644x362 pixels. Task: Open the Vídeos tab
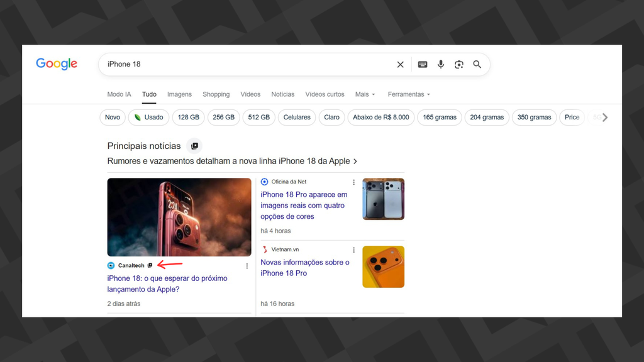250,94
